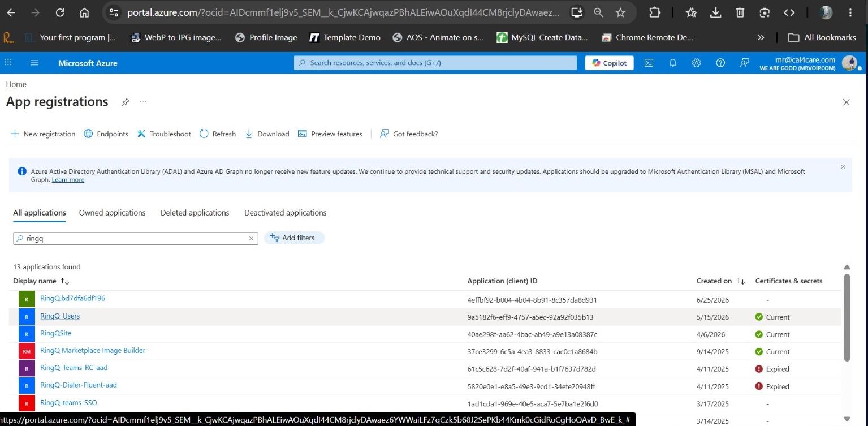Open the RingQSite app registration
Screen dimensions: 868x426
55,333
